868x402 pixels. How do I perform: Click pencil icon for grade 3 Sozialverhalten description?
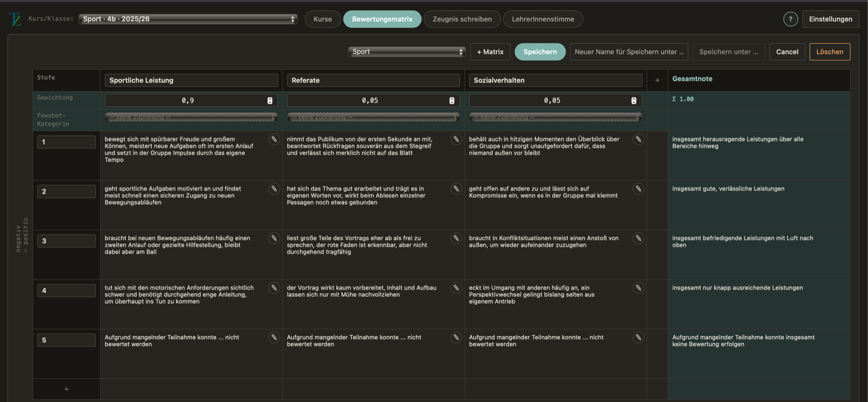639,238
